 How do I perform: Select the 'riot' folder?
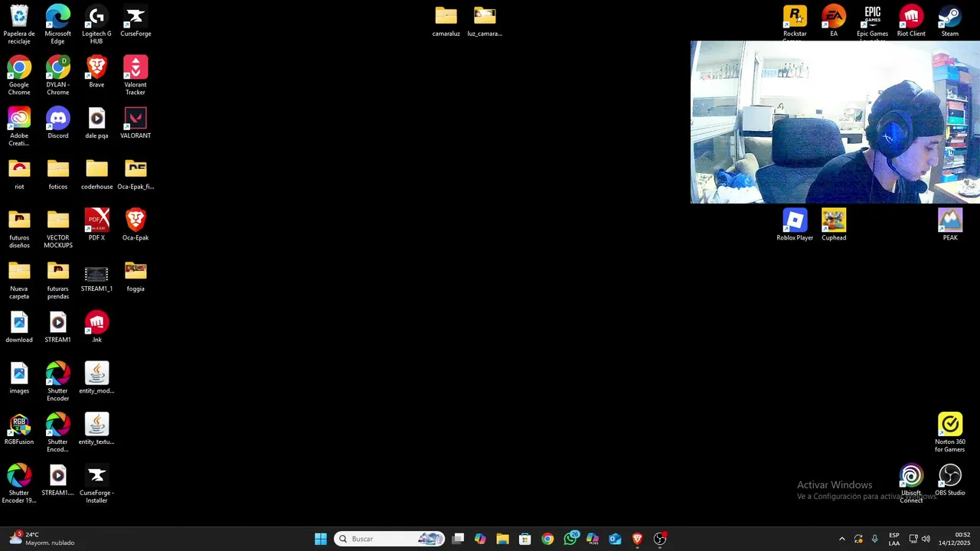tap(19, 174)
